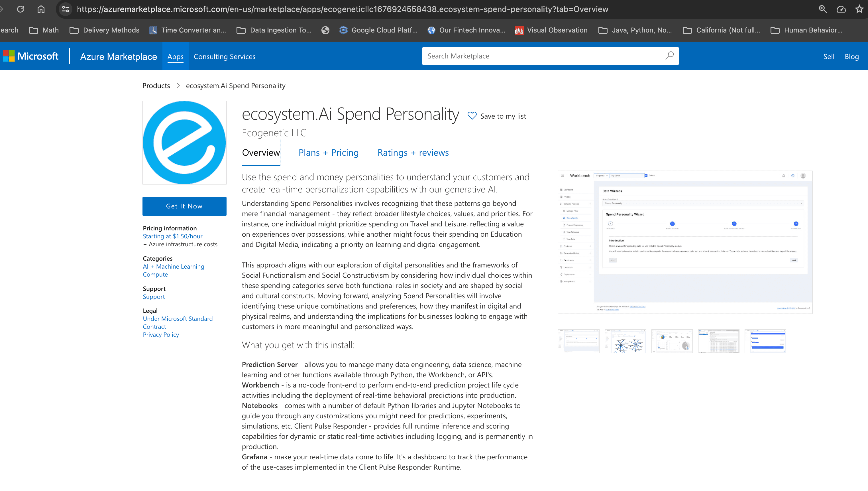
Task: Open the Delivery Methods bookmarks folder
Action: (105, 30)
